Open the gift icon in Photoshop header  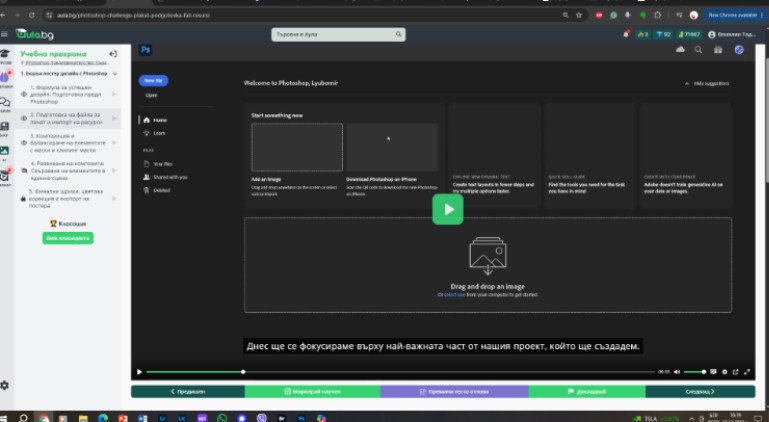(x=717, y=49)
